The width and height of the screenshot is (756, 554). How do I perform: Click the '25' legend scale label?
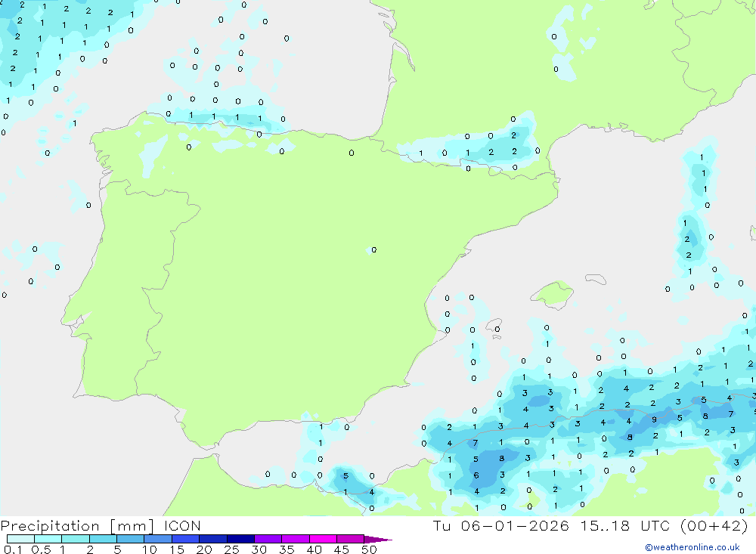pyautogui.click(x=231, y=549)
